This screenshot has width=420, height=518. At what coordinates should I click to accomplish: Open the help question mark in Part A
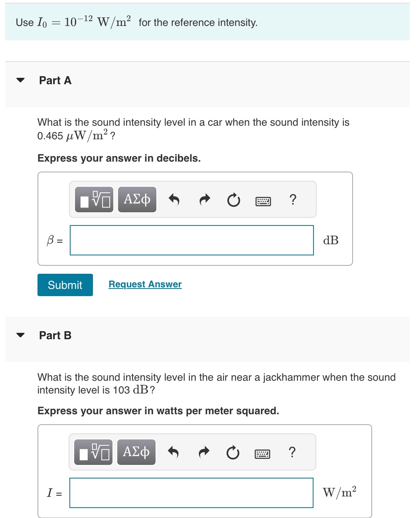(293, 200)
